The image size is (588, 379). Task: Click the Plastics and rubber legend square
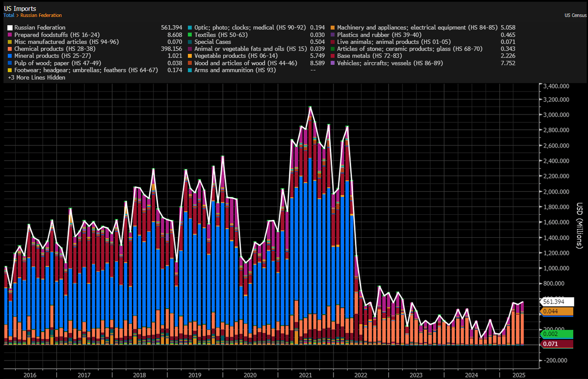click(x=333, y=34)
